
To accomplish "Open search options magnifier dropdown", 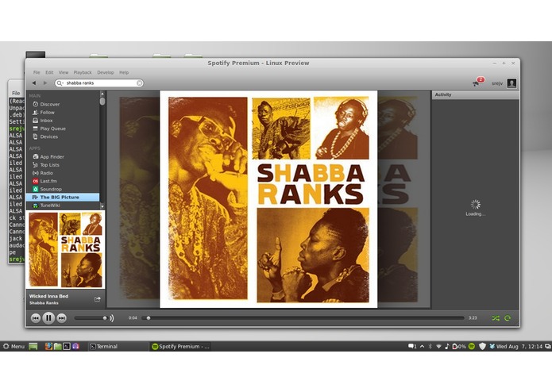I will (60, 83).
